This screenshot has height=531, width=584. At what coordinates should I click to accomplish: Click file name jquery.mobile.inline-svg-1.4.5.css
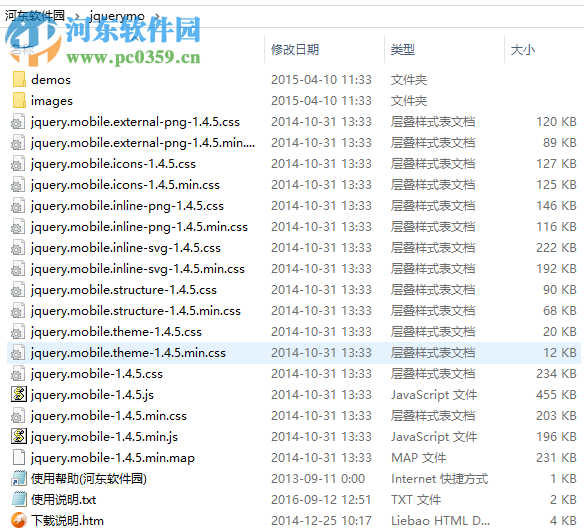coord(126,248)
